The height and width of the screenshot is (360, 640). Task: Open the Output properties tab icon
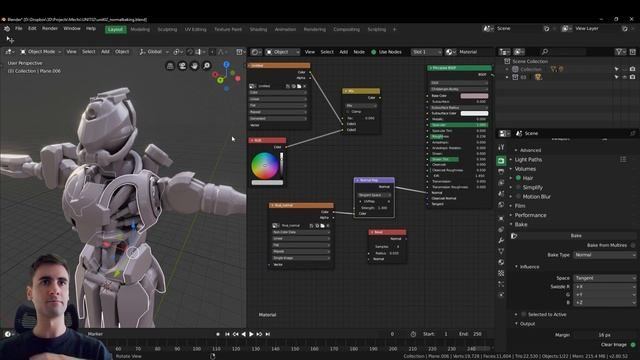[501, 172]
